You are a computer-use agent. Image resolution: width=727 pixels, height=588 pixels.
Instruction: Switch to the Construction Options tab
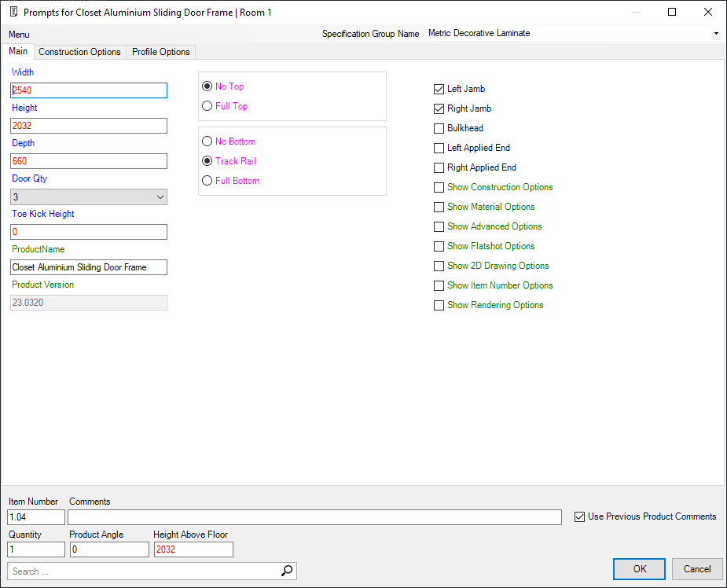[79, 52]
